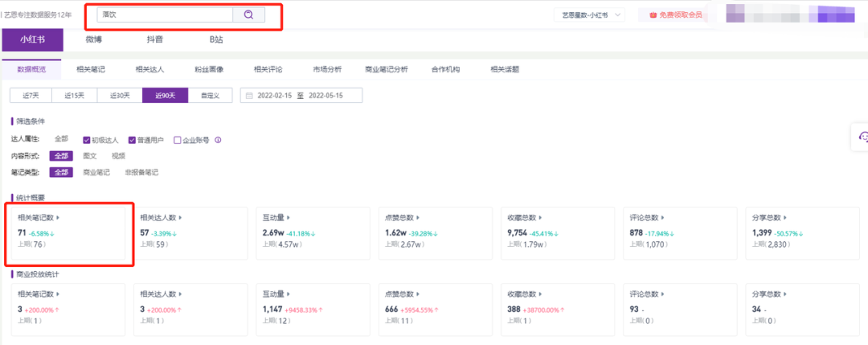Switch to the 微博 platform tab
Viewport: 868px width, 345px height.
[93, 40]
